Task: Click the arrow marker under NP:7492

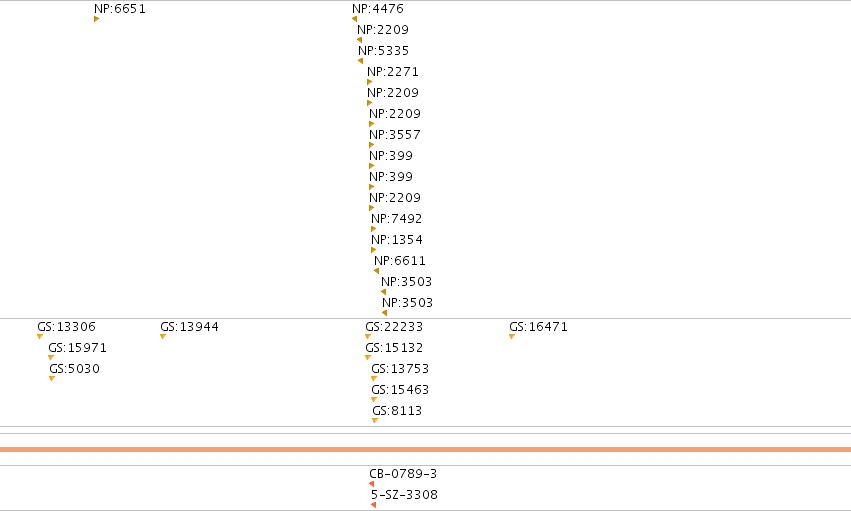Action: [373, 229]
